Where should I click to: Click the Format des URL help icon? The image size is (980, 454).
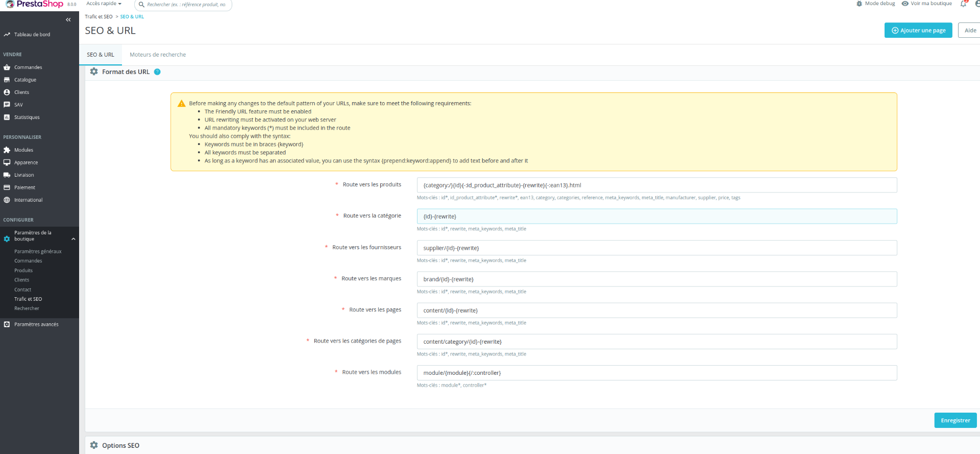[157, 72]
